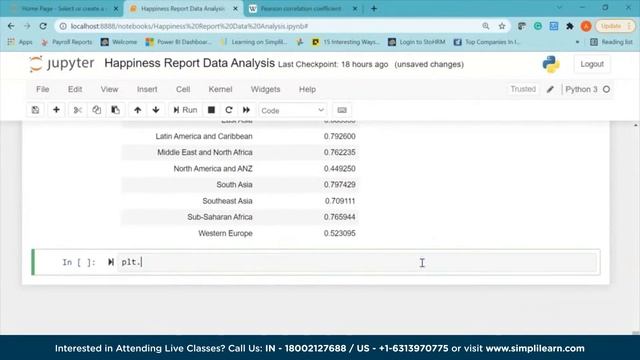Image resolution: width=640 pixels, height=360 pixels.
Task: Open the Login to StoHRM bookmark
Action: coord(417,42)
